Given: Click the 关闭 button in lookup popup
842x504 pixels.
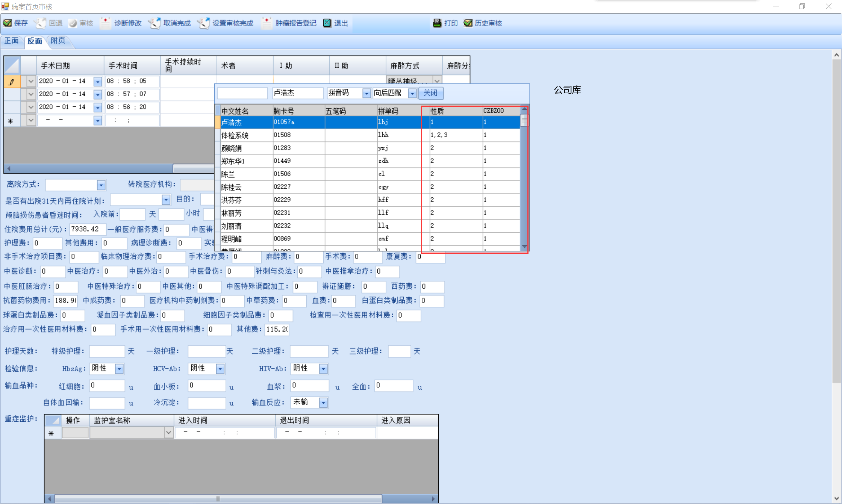Looking at the screenshot, I should tap(430, 93).
